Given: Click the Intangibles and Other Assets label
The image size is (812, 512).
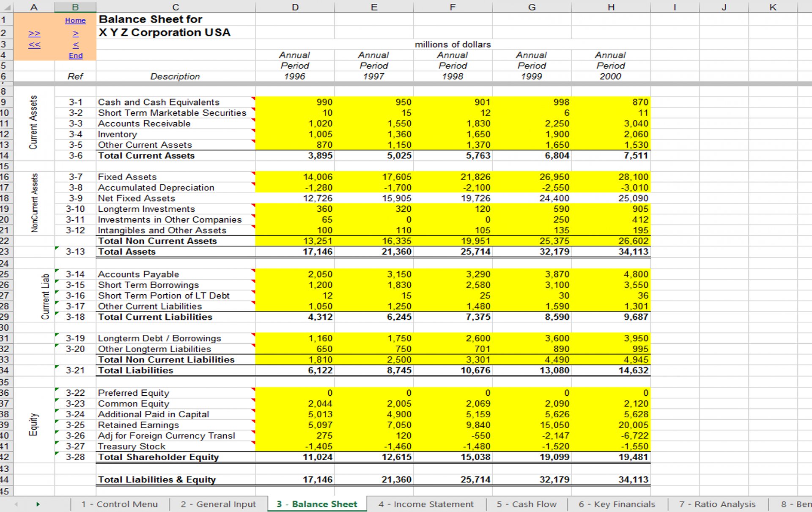Looking at the screenshot, I should (x=162, y=230).
